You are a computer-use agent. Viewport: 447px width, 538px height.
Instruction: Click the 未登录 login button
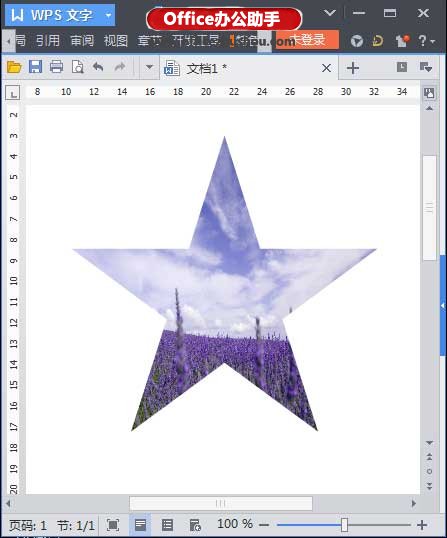(x=307, y=40)
